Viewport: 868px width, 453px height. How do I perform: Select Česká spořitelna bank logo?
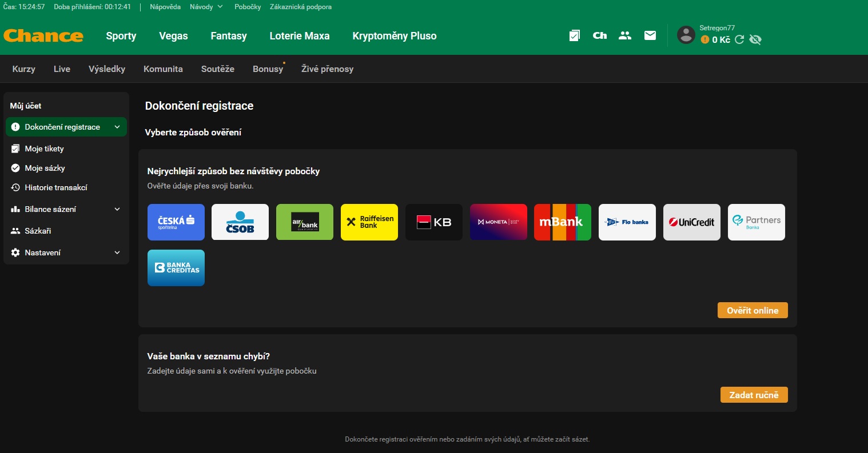(176, 222)
